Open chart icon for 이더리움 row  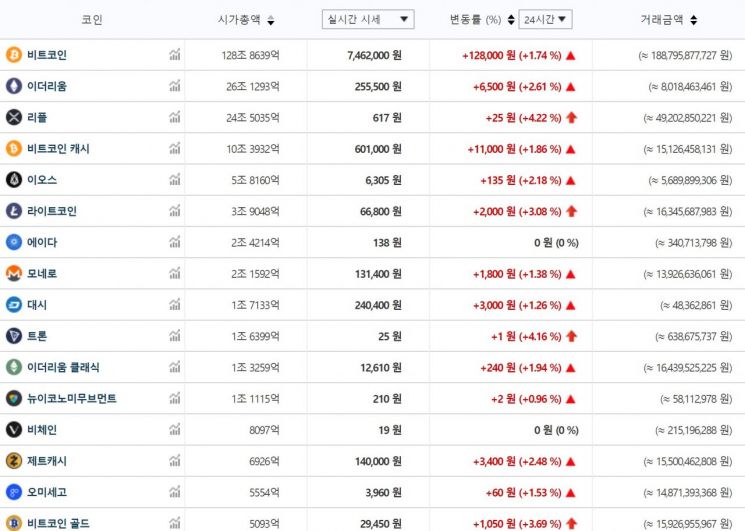pyautogui.click(x=175, y=86)
